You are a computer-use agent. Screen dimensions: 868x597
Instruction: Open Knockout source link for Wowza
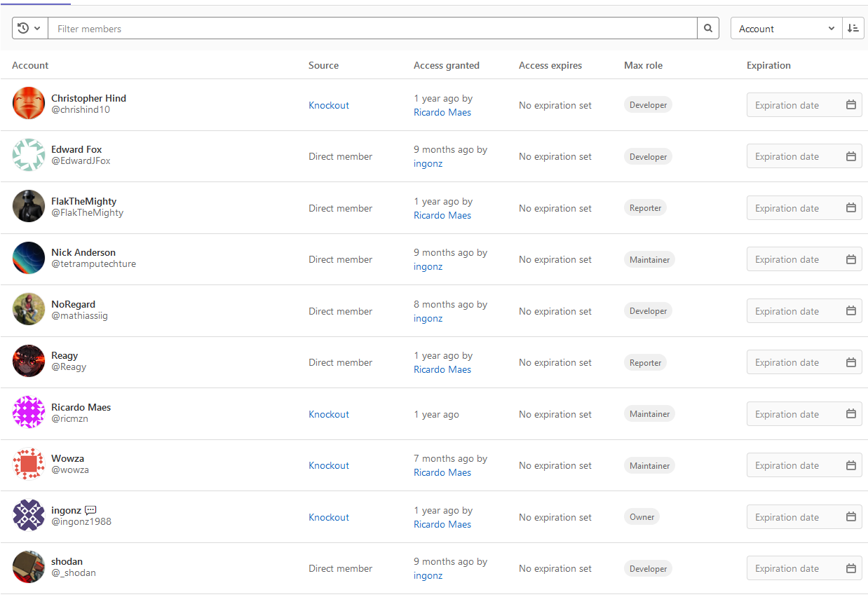tap(329, 465)
